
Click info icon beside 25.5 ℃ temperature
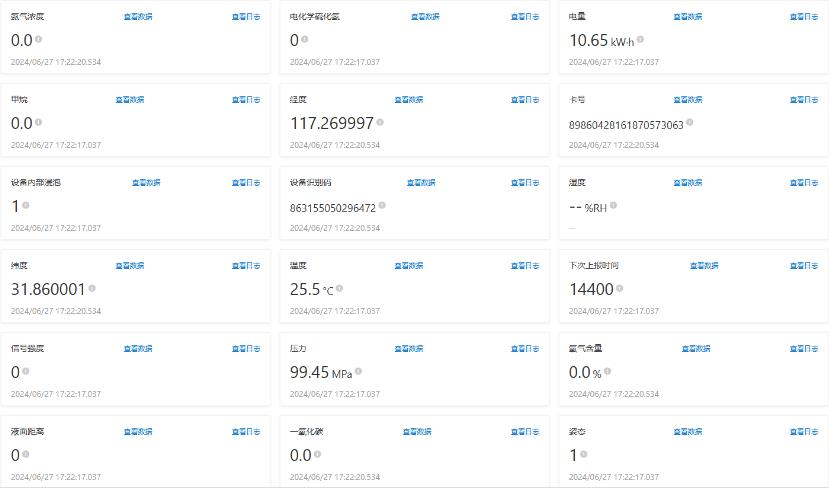[x=339, y=288]
